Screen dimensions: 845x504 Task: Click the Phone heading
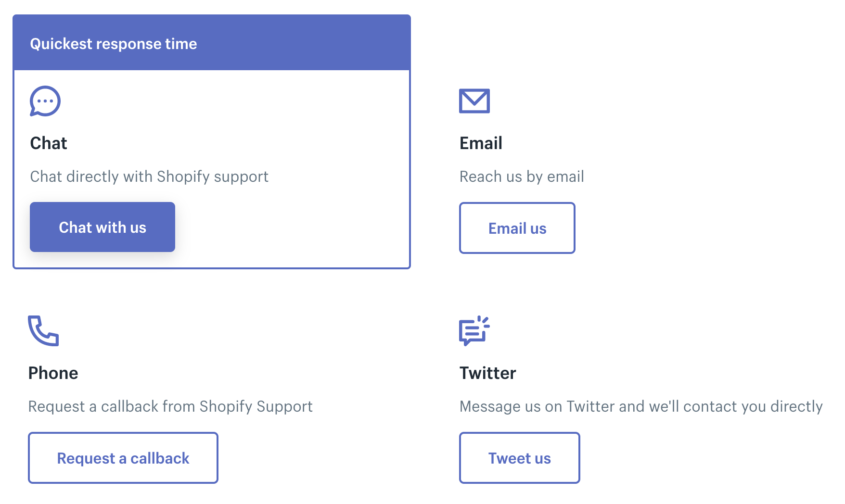(53, 373)
